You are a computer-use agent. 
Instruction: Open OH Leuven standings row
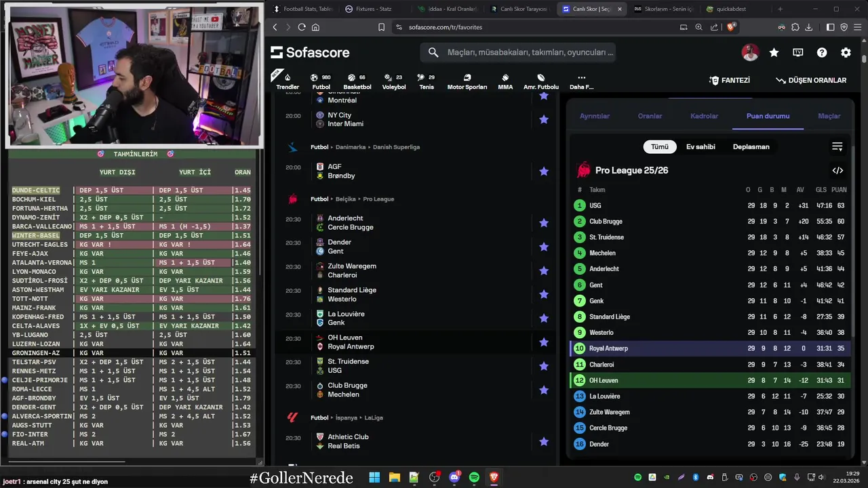click(x=709, y=380)
